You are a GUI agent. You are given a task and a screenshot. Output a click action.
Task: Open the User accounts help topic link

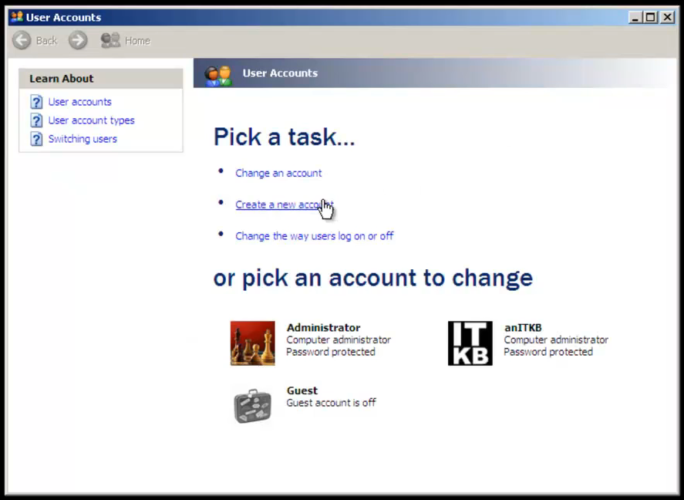coord(80,102)
